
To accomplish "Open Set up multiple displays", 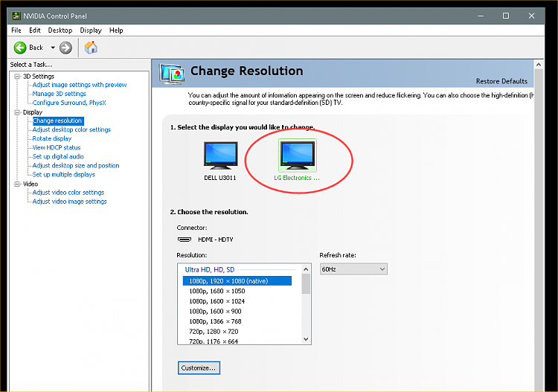I will pyautogui.click(x=64, y=174).
